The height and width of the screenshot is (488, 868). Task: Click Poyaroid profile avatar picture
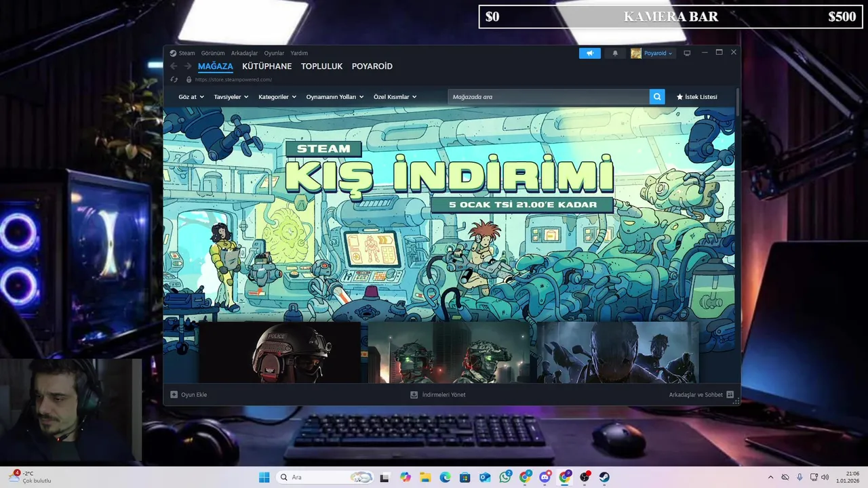click(x=636, y=53)
